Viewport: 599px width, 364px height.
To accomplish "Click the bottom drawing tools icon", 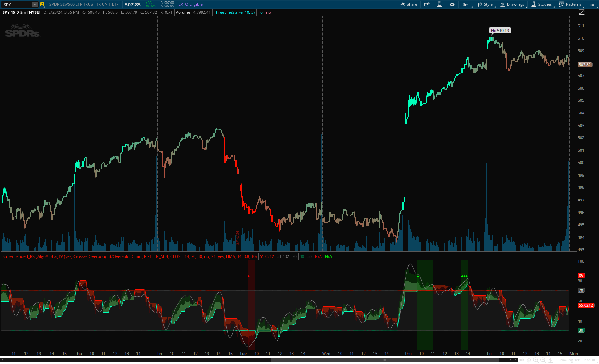I will click(550, 360).
